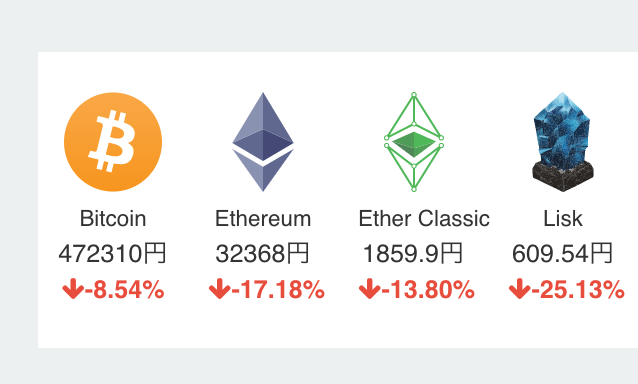Click the -8.54% change for Bitcoin
638x384 pixels.
pyautogui.click(x=125, y=290)
